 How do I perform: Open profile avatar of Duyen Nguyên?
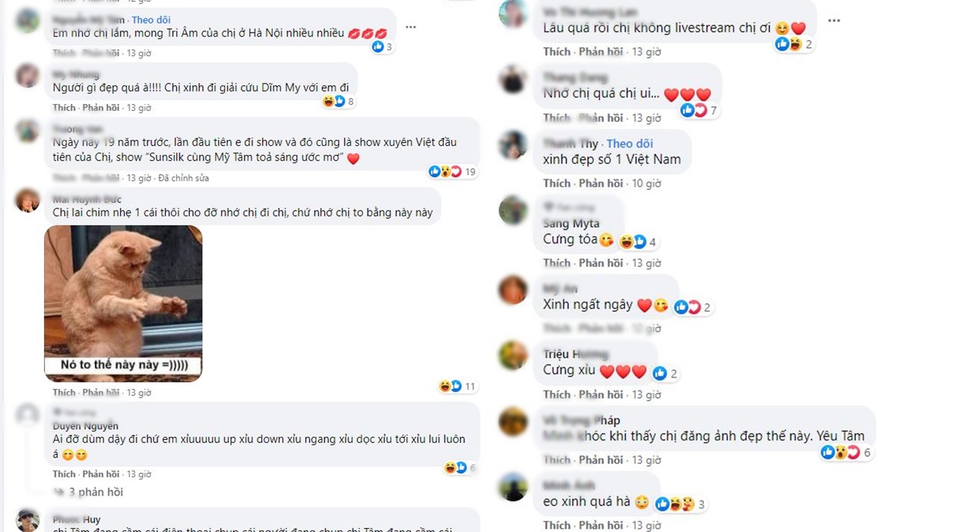click(x=28, y=415)
